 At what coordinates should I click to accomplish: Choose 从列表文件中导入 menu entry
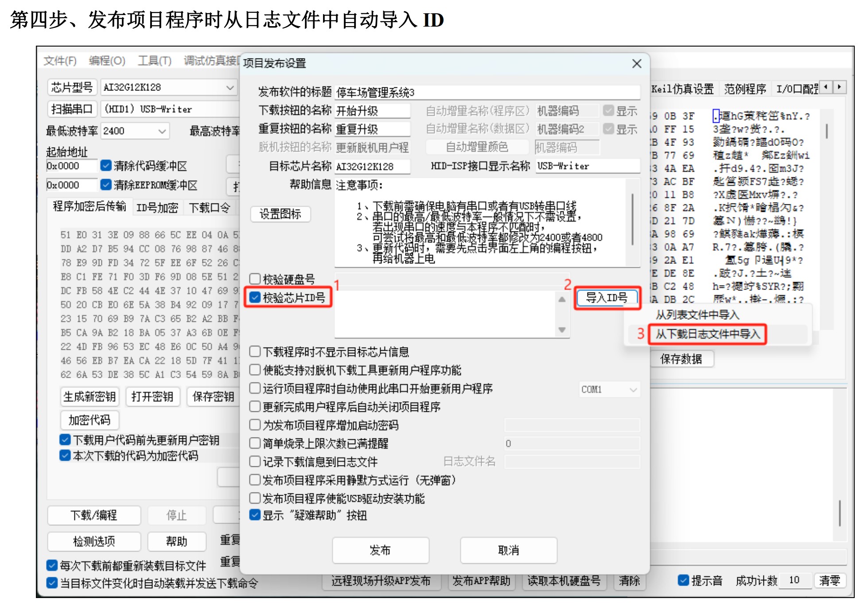[697, 315]
